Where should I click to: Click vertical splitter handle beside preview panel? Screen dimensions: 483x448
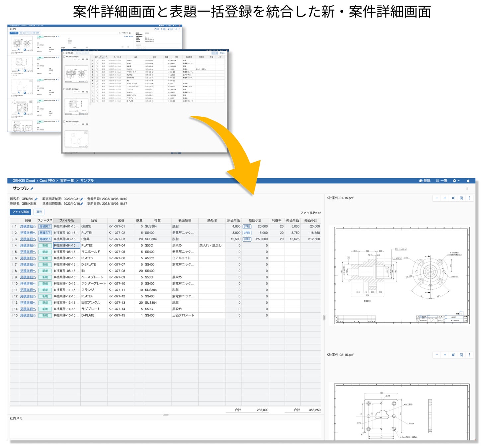(324, 318)
